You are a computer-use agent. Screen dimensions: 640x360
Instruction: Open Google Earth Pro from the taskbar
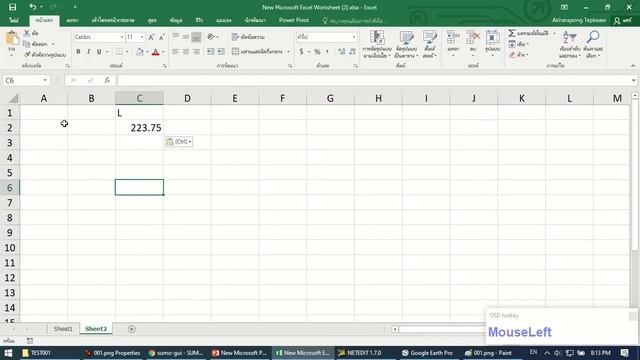(x=427, y=353)
